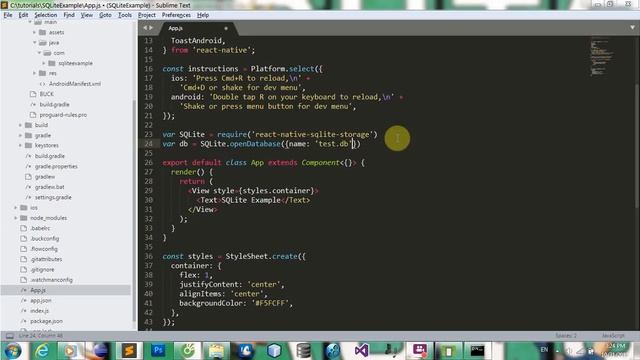Click the '#F5FCFF' backgroundColor value
The image size is (640, 360).
coord(271,303)
